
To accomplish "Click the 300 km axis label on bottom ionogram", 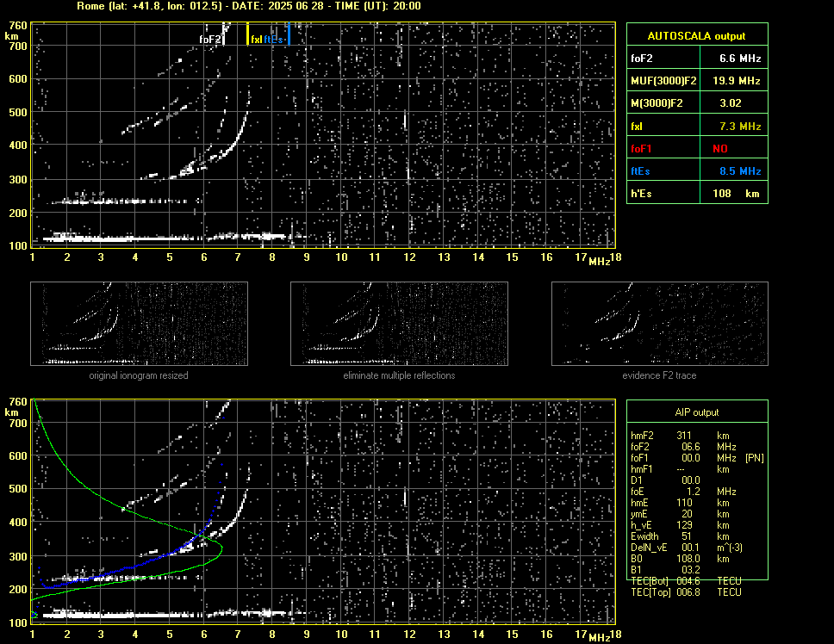I will (x=18, y=556).
